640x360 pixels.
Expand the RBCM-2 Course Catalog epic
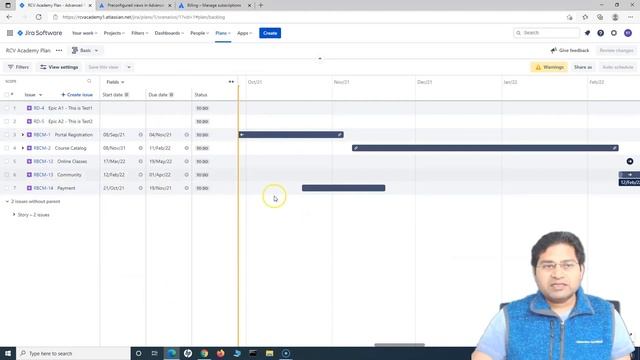(x=23, y=148)
